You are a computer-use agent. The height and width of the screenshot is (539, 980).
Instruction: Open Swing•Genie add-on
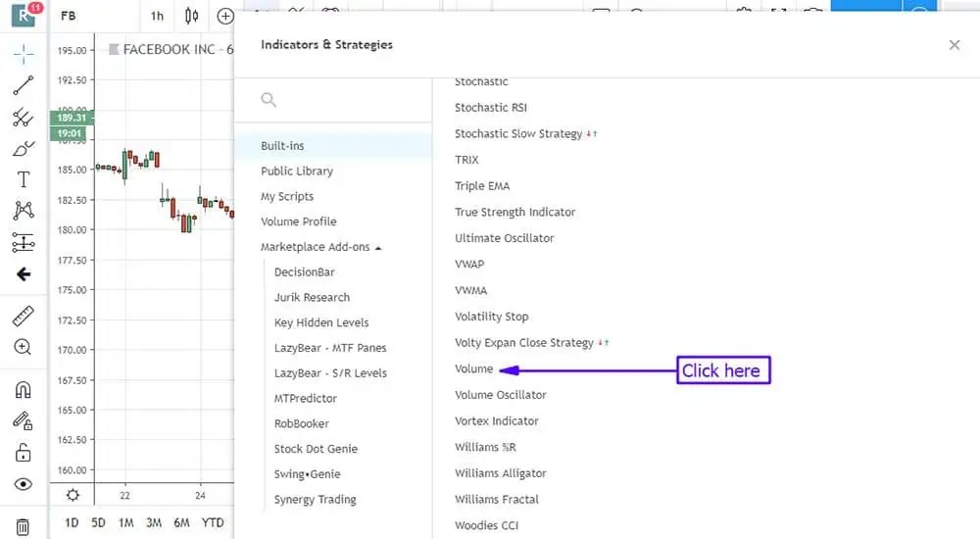click(x=308, y=474)
